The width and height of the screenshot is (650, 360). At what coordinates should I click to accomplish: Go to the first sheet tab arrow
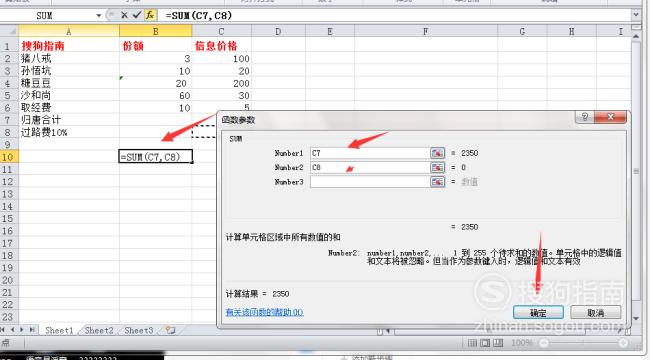click(3, 330)
